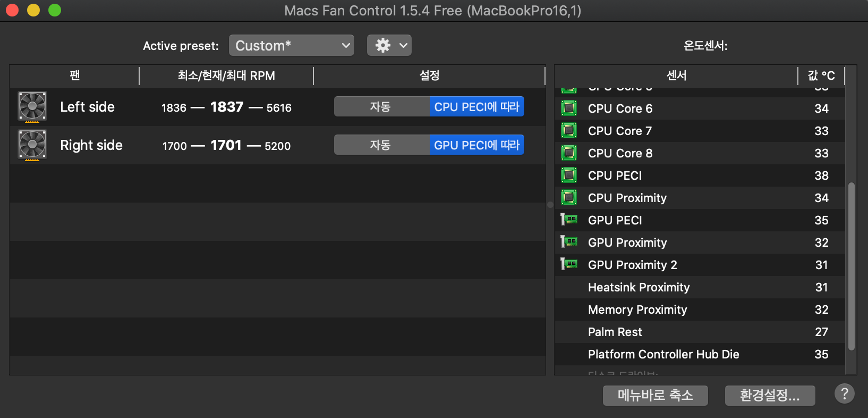Image resolution: width=868 pixels, height=418 pixels.
Task: Click the CPU Core 6 chip icon
Action: pyautogui.click(x=569, y=108)
